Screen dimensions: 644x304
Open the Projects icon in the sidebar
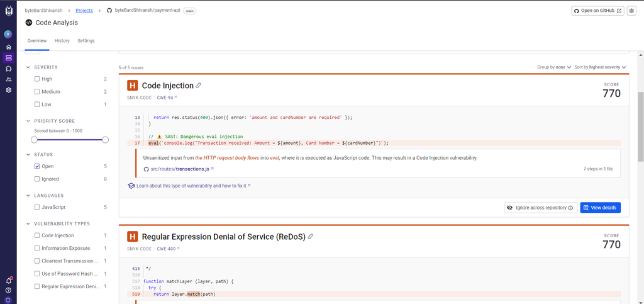[9, 57]
